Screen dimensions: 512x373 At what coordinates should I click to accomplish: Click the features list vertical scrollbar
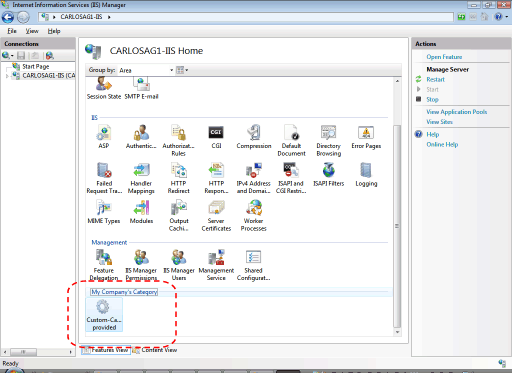[x=397, y=226]
